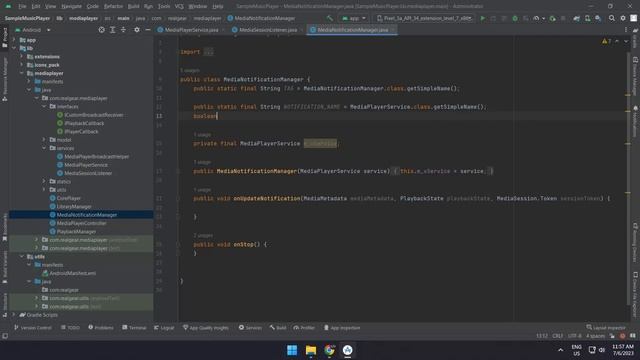The width and height of the screenshot is (640, 360).
Task: Open File Explorer from the taskbar
Action: point(311,350)
